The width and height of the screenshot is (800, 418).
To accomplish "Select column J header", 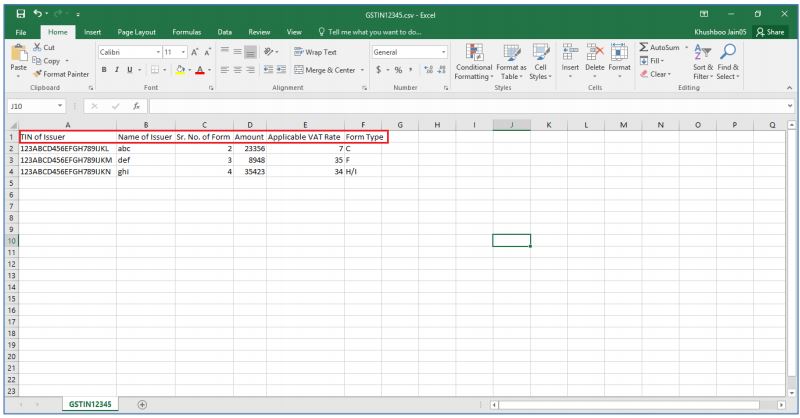I will (512, 125).
